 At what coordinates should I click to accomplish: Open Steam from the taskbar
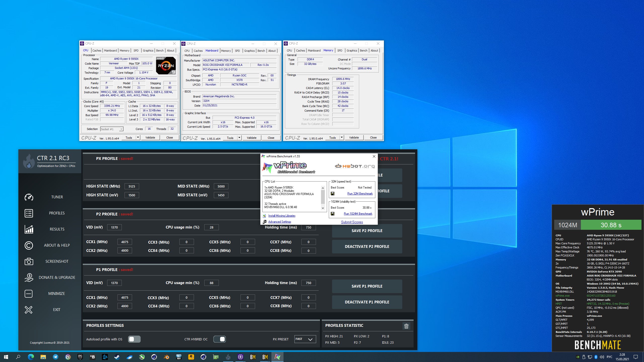tap(117, 357)
